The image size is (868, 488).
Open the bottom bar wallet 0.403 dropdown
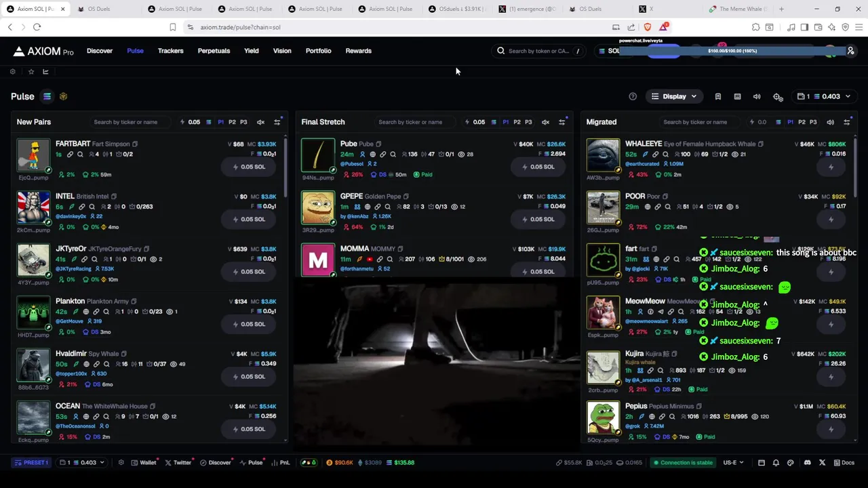82,462
